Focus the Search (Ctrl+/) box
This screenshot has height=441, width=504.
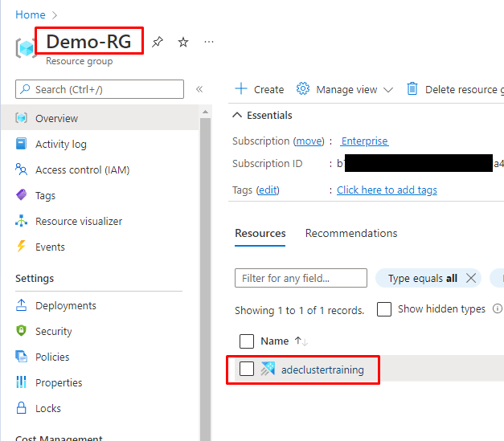pos(100,89)
